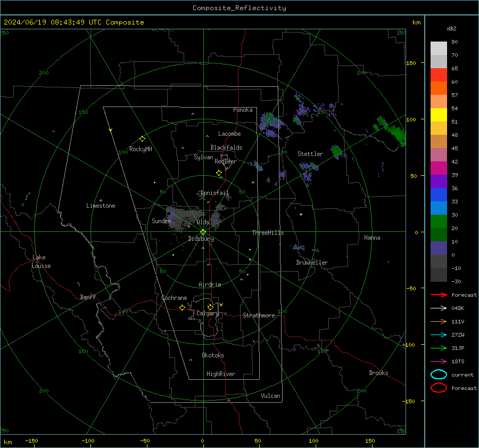This screenshot has height=448, width=479.
Task: Select the Lacombe city label
Action: [229, 134]
